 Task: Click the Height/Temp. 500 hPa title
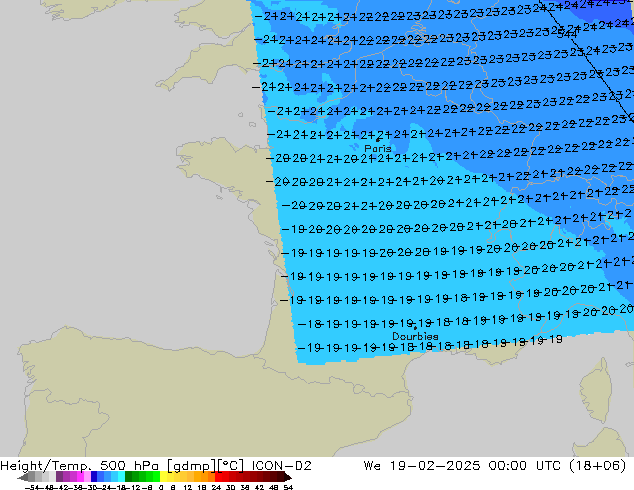point(80,466)
